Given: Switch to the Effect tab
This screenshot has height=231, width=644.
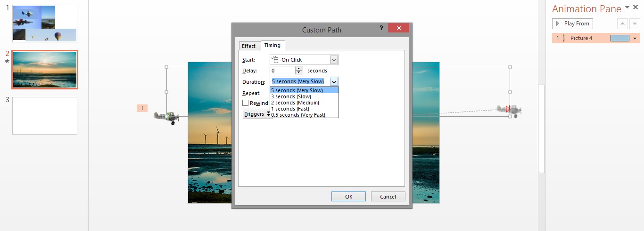Looking at the screenshot, I should tap(248, 46).
